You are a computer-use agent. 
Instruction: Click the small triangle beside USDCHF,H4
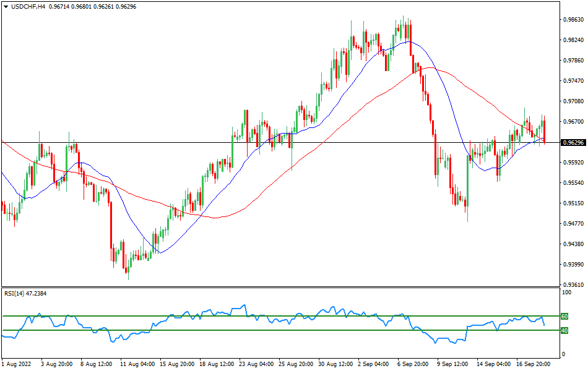(6, 6)
